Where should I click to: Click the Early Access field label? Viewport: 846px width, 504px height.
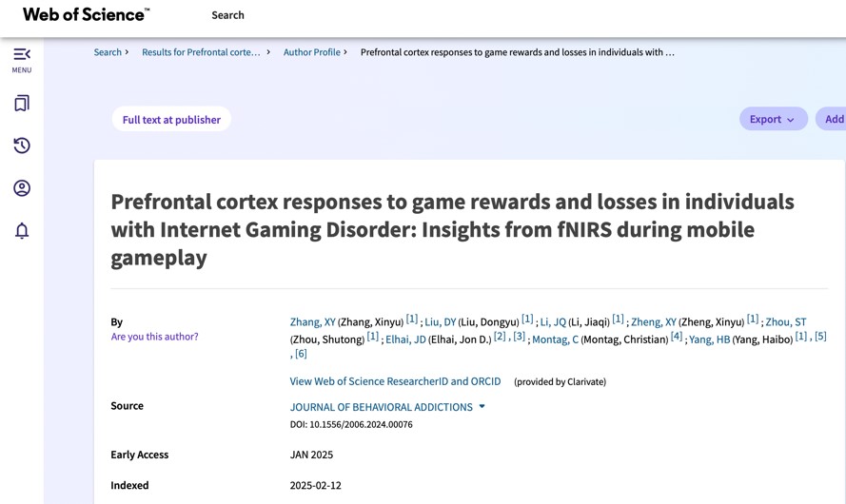point(139,455)
